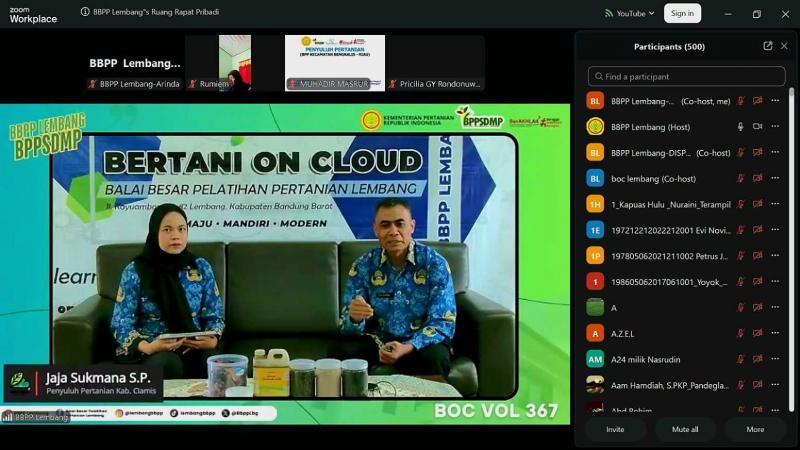
Task: Open more options for Petrus J participant
Action: (x=776, y=256)
